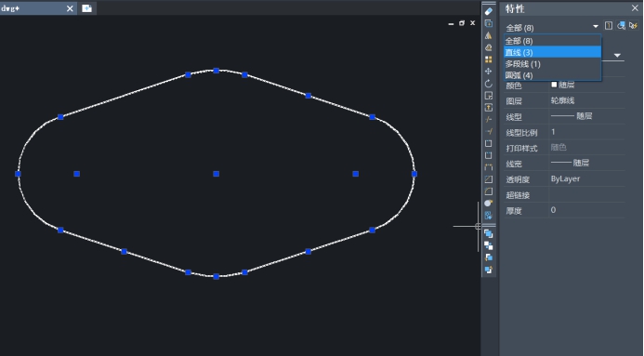Image resolution: width=644 pixels, height=356 pixels.
Task: Click the 图层 value 轮廓线
Action: click(x=562, y=100)
